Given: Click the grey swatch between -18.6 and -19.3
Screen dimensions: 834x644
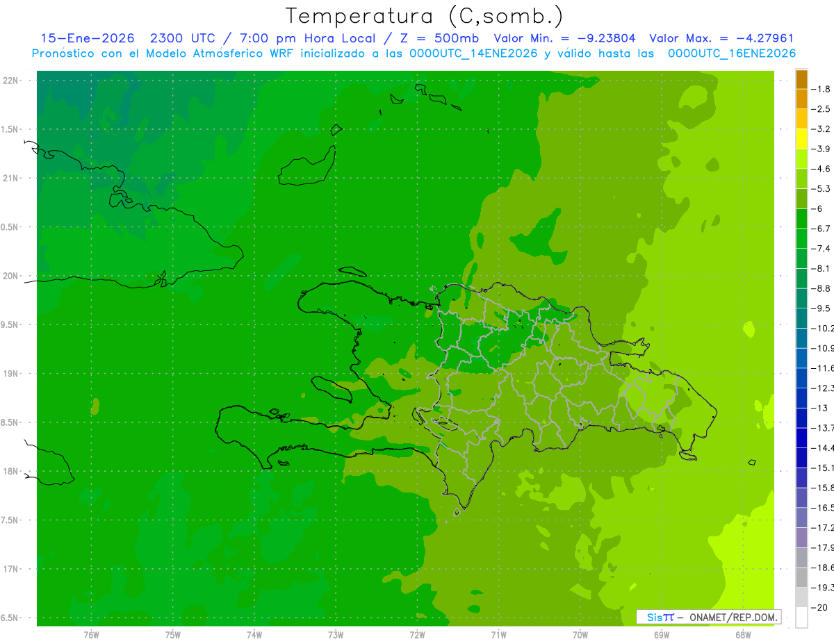Looking at the screenshot, I should (x=801, y=577).
